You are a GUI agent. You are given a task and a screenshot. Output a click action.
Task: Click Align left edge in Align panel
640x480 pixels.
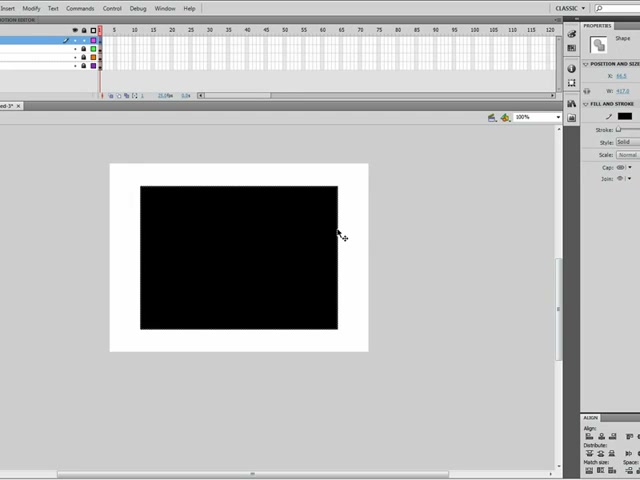(x=589, y=436)
